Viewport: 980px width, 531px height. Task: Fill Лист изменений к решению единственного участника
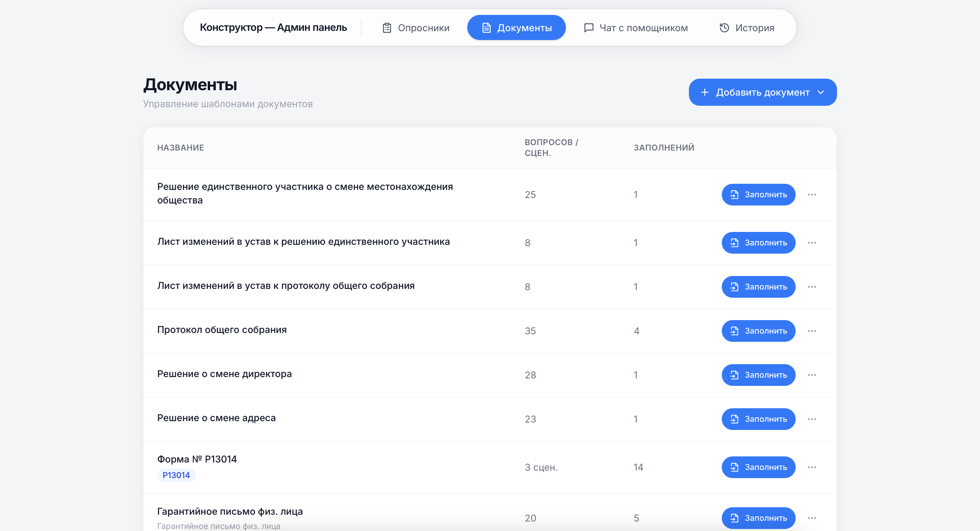(x=758, y=243)
